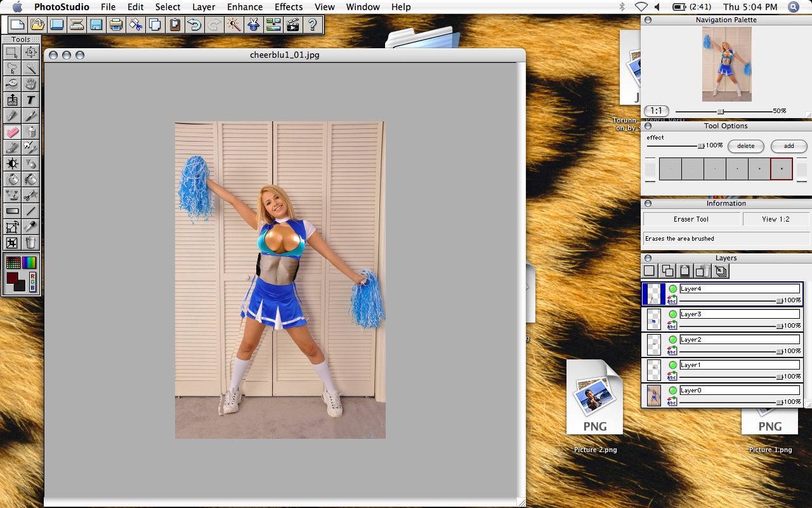Screen dimensions: 812x508
Task: Select the freehand lasso selection tool
Action: [x=12, y=68]
